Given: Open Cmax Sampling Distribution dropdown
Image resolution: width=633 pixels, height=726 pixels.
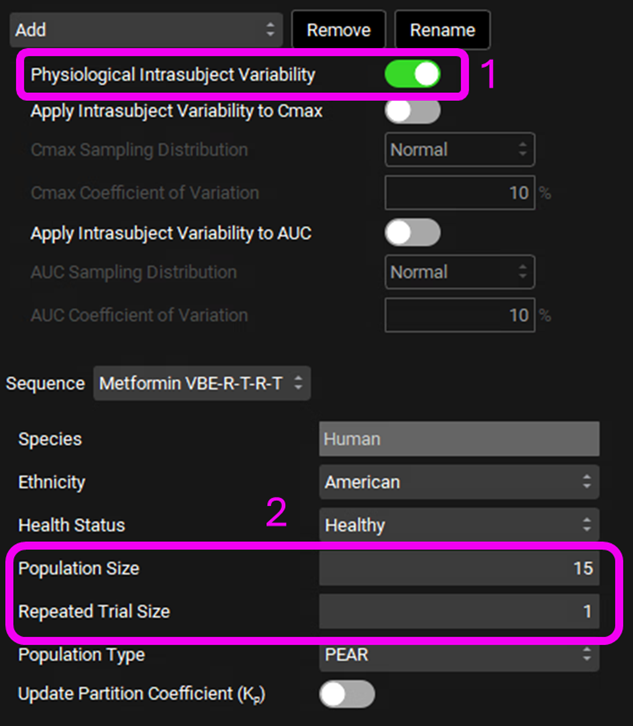Looking at the screenshot, I should pyautogui.click(x=459, y=150).
